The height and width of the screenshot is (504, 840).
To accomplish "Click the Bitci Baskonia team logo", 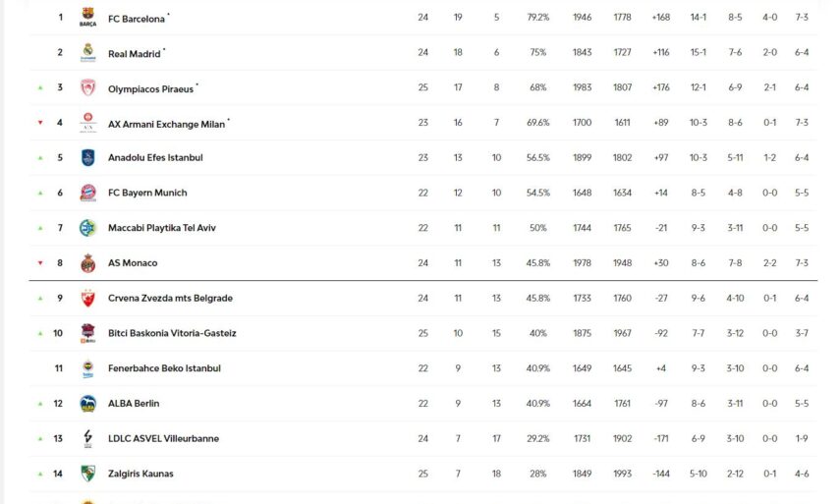I will click(88, 333).
